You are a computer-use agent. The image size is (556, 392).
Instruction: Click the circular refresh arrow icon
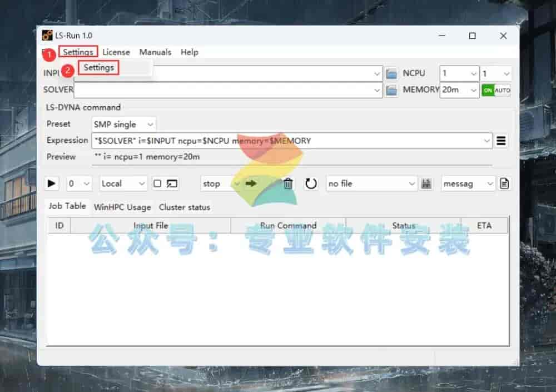(x=311, y=183)
